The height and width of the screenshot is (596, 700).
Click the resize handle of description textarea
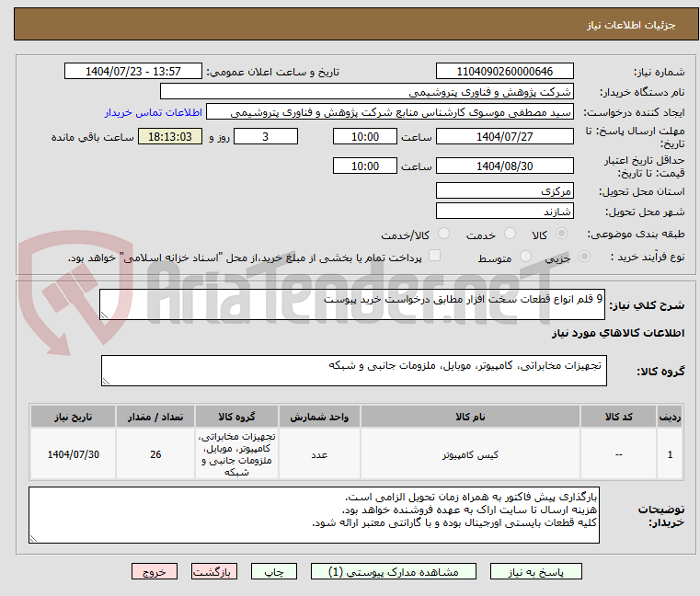click(x=104, y=315)
